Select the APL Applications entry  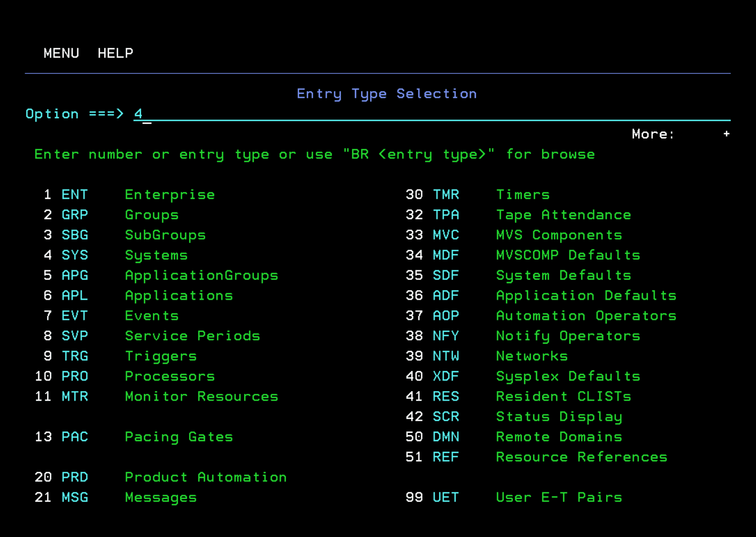click(x=74, y=296)
